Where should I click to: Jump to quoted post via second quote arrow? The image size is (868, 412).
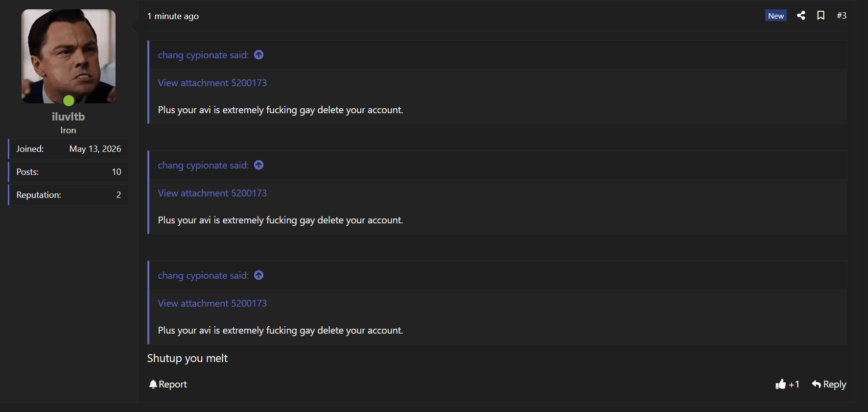259,165
